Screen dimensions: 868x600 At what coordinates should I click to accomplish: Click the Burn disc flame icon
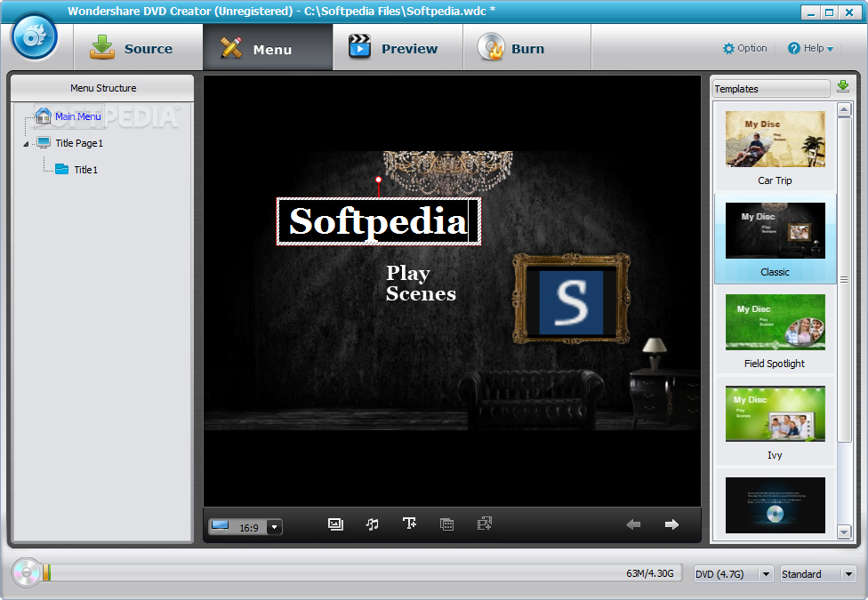492,46
